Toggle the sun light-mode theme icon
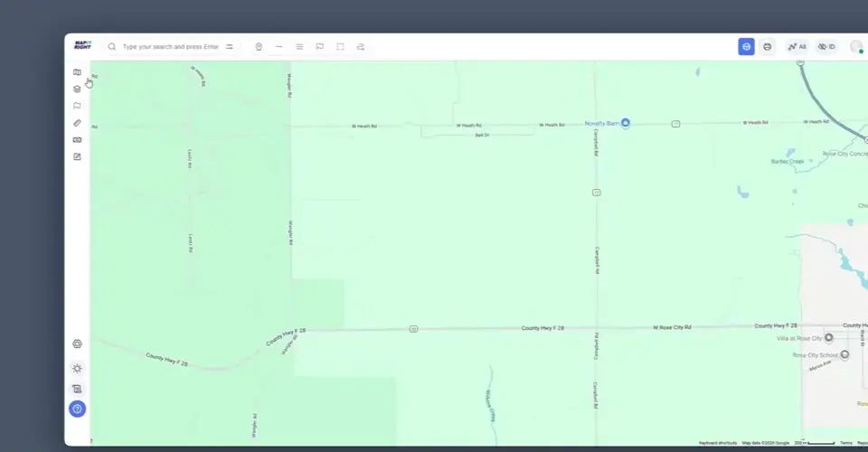This screenshot has height=452, width=868. coord(77,369)
